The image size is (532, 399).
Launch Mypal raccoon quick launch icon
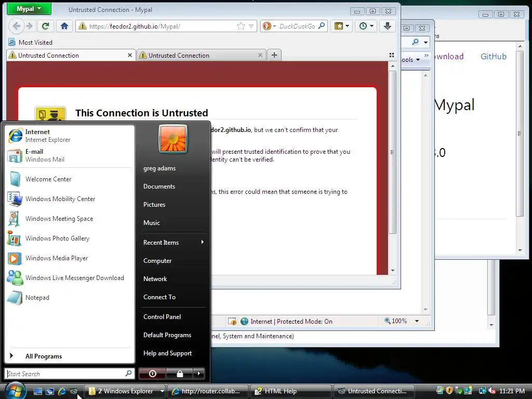tap(74, 391)
